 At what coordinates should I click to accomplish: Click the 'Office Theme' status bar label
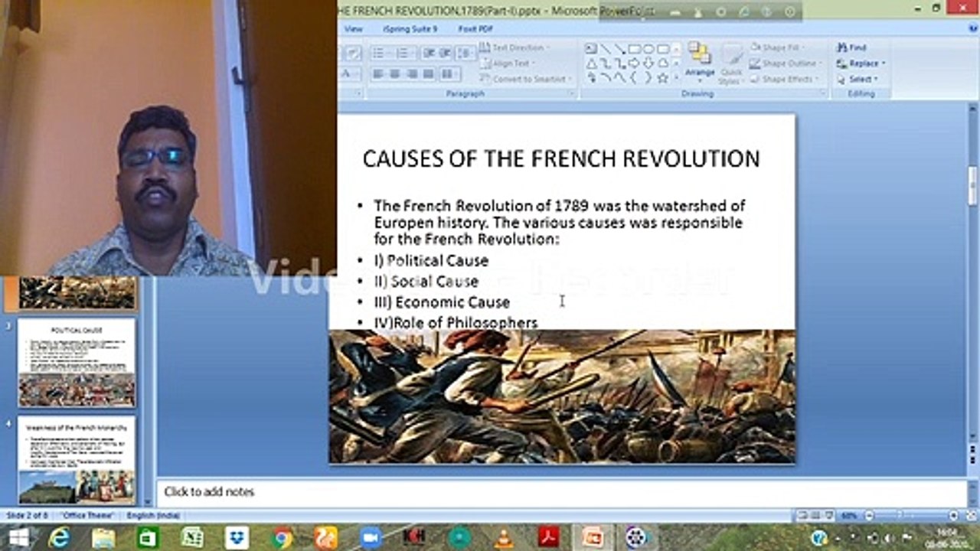(x=89, y=516)
